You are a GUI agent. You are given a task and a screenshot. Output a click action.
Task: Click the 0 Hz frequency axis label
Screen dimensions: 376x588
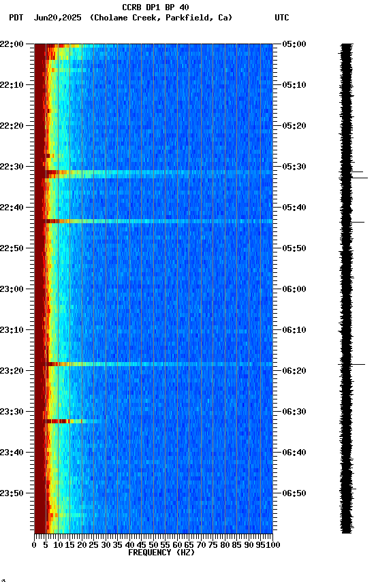click(34, 545)
